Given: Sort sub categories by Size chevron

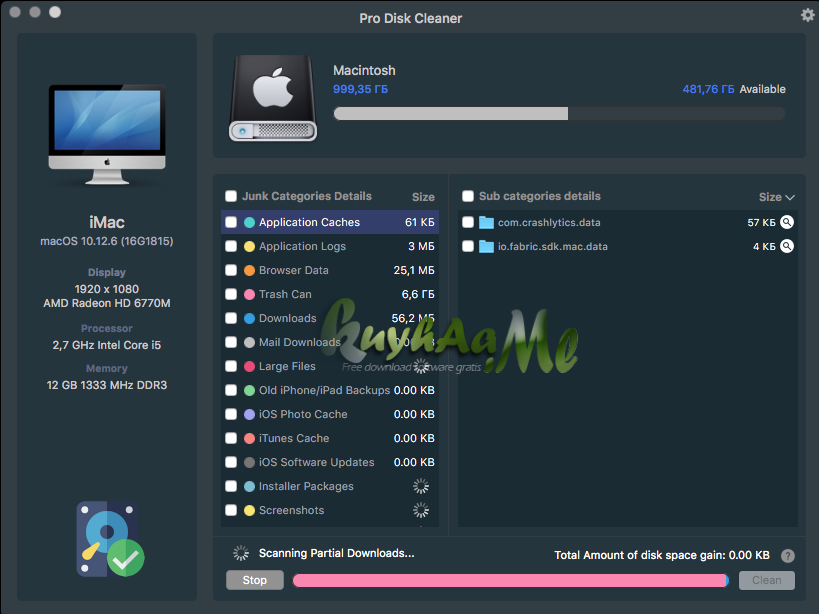Looking at the screenshot, I should click(x=790, y=197).
